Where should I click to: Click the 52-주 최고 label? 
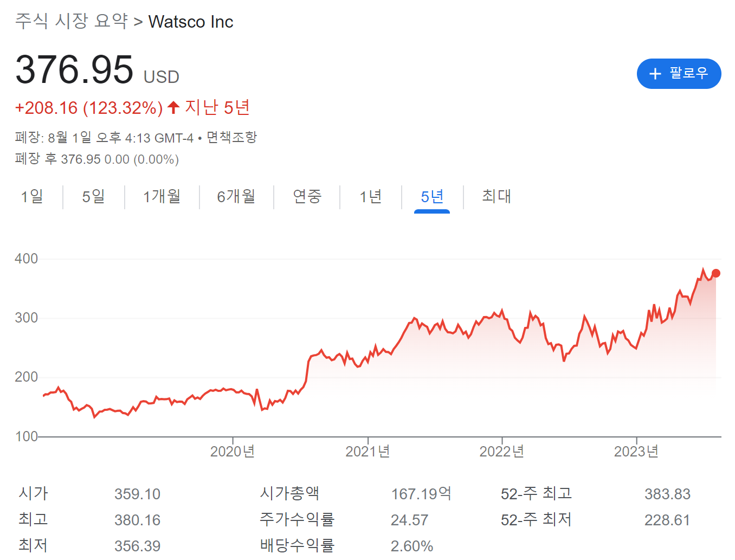pyautogui.click(x=536, y=493)
